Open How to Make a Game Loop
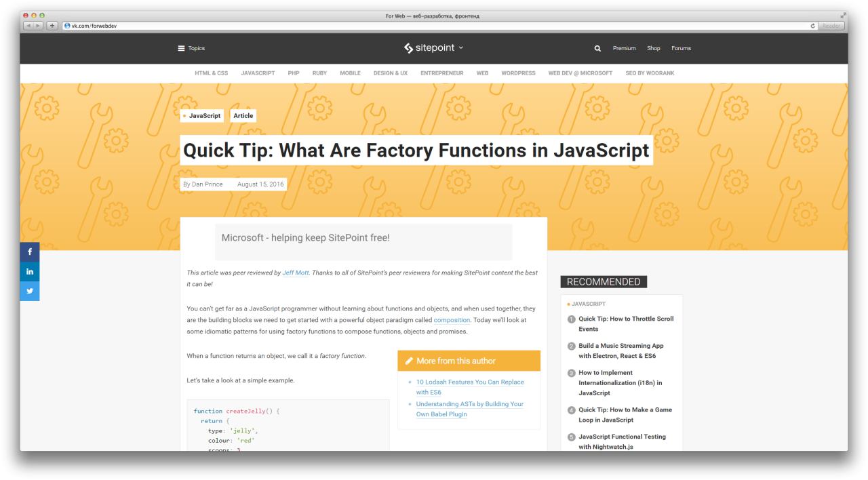The width and height of the screenshot is (868, 480). click(625, 415)
